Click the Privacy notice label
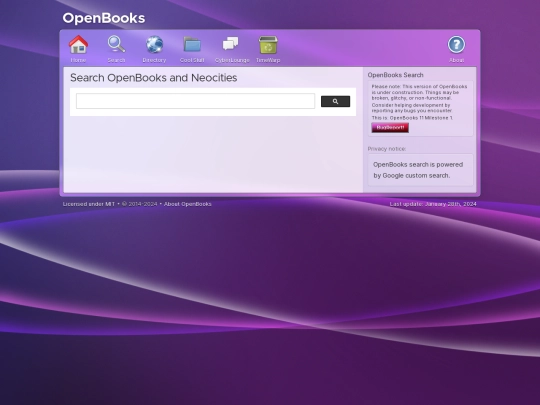 coord(387,149)
